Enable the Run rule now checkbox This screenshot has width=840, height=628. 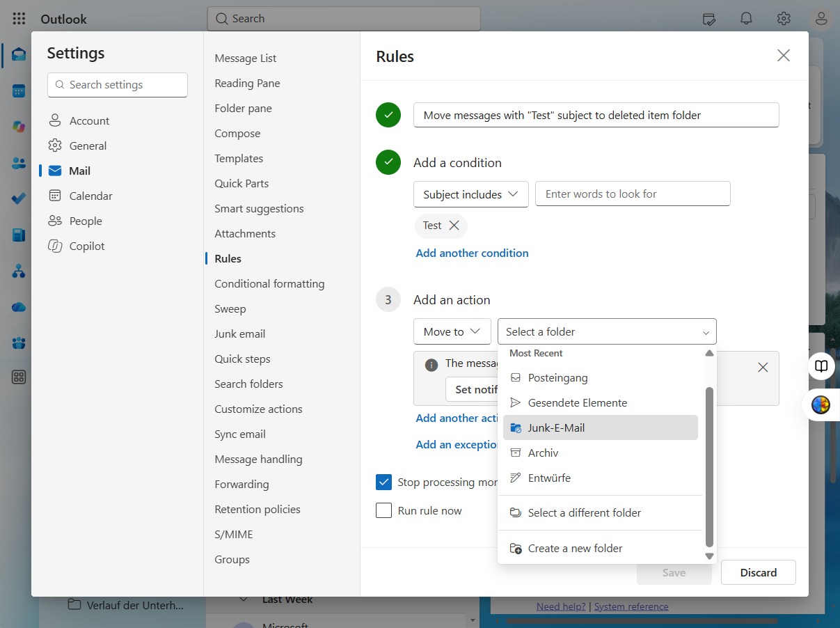point(383,510)
